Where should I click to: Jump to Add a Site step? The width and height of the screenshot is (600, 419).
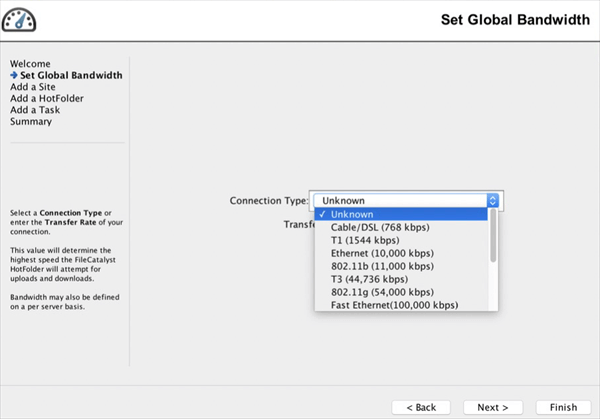31,87
